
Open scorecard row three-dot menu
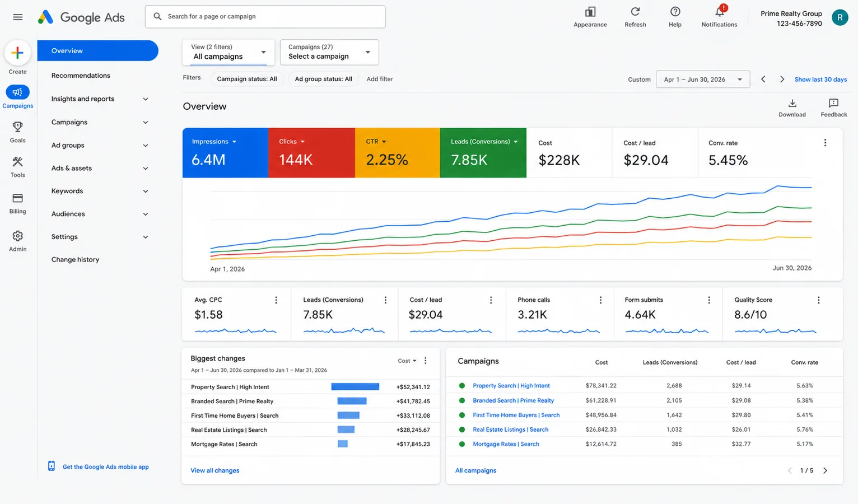point(825,143)
